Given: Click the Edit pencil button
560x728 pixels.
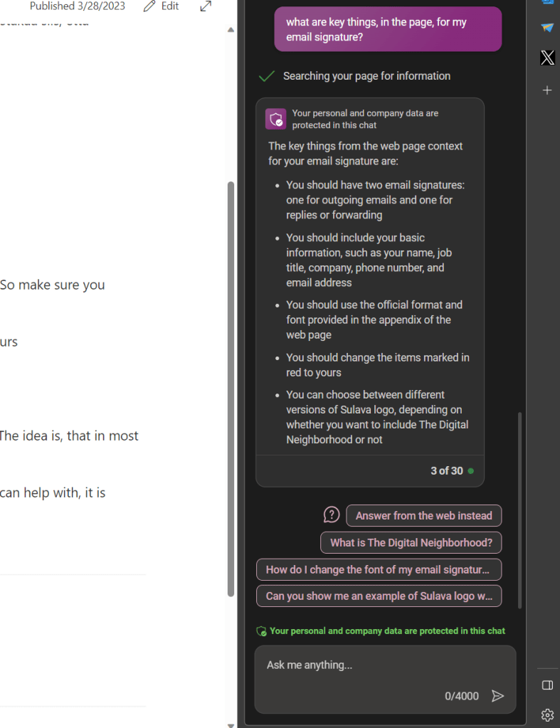Looking at the screenshot, I should click(x=161, y=6).
